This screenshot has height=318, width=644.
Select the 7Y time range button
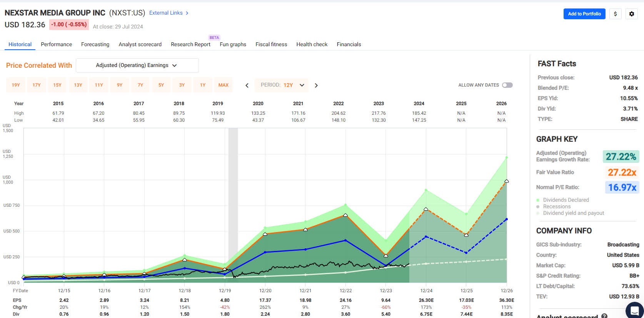[140, 85]
